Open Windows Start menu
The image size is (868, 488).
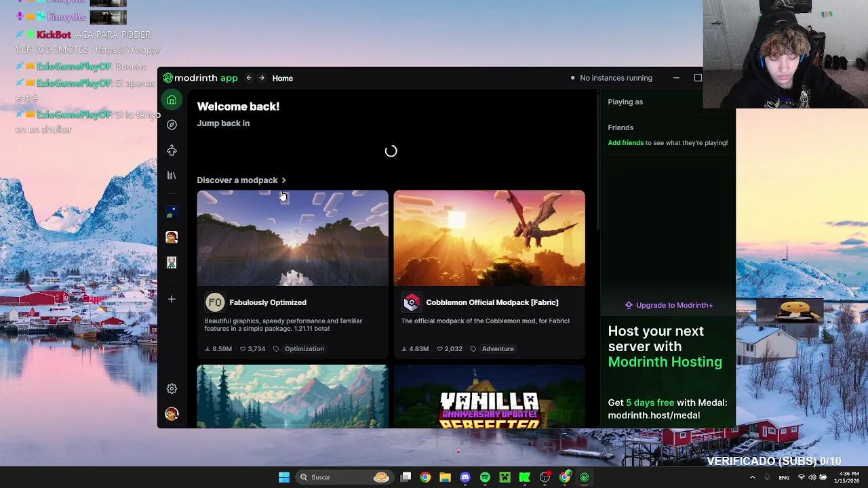(x=284, y=477)
